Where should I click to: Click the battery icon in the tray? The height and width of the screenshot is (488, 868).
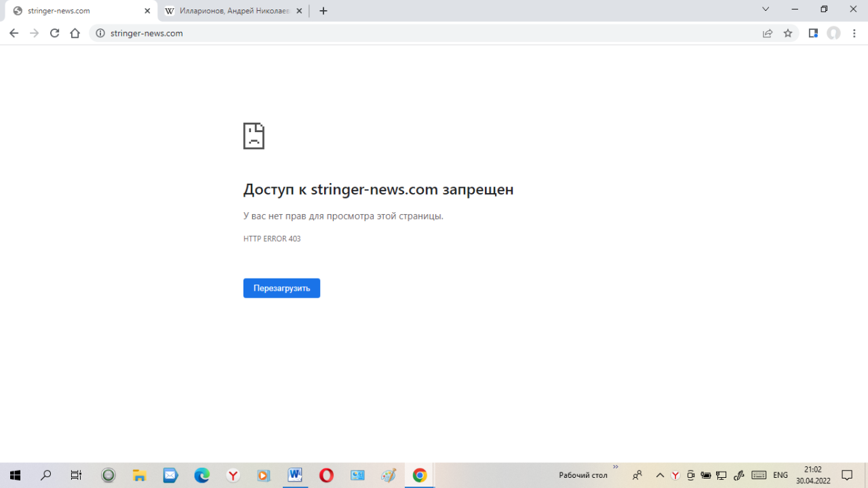[x=706, y=475]
